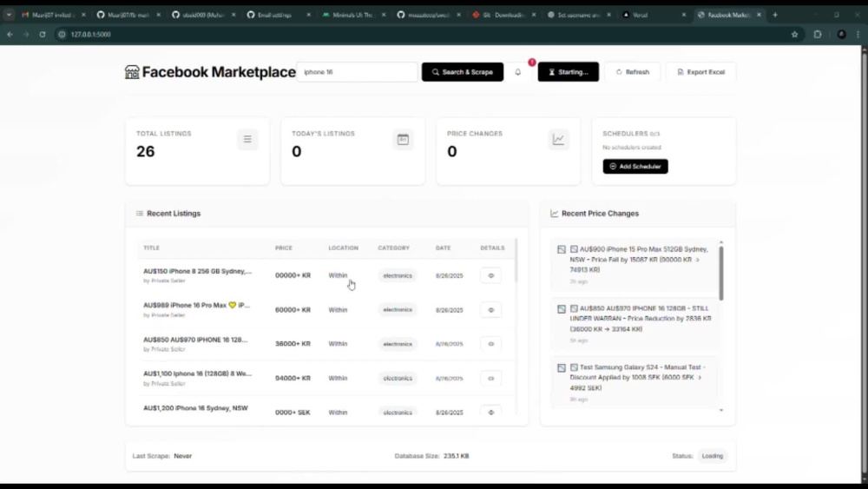This screenshot has width=868, height=489.
Task: Open the tab search dropdown arrow
Action: coord(9,15)
